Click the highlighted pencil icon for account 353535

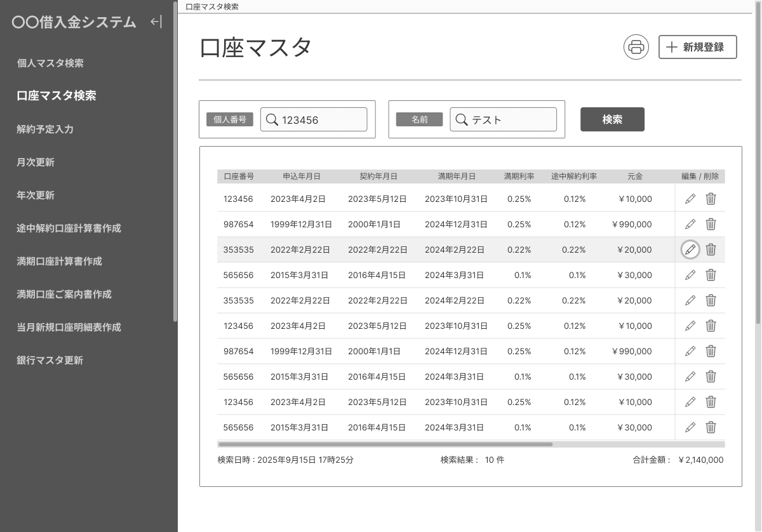(x=690, y=249)
